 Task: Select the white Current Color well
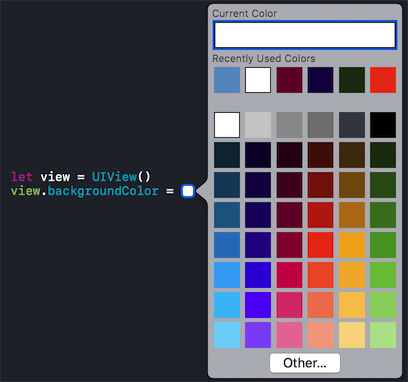pyautogui.click(x=305, y=35)
